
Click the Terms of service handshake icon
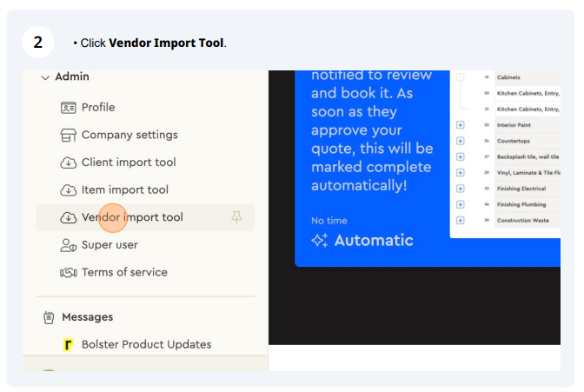(68, 273)
